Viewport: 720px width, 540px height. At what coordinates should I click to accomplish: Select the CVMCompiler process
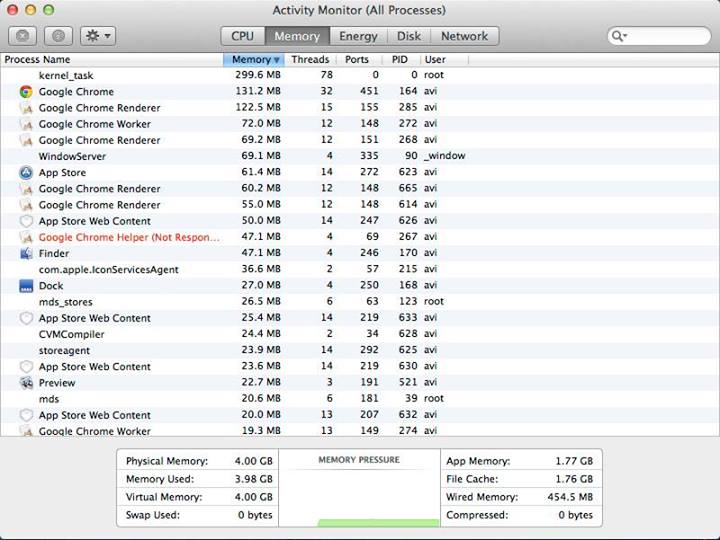tap(360, 334)
